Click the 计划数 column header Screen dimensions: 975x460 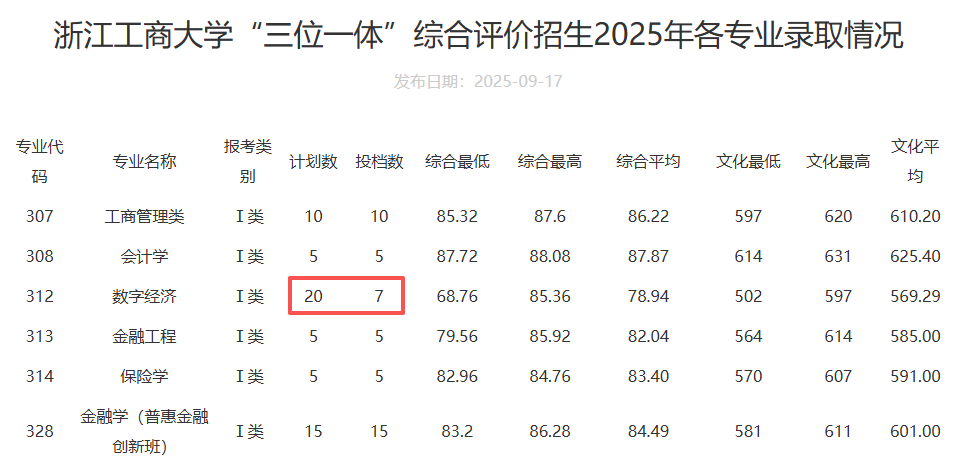(314, 162)
